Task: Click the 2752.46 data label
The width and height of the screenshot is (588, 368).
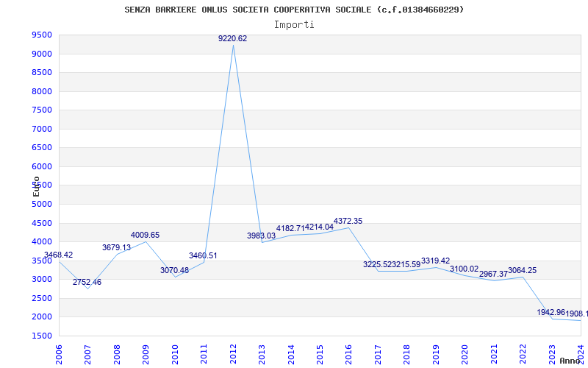Action: (87, 283)
